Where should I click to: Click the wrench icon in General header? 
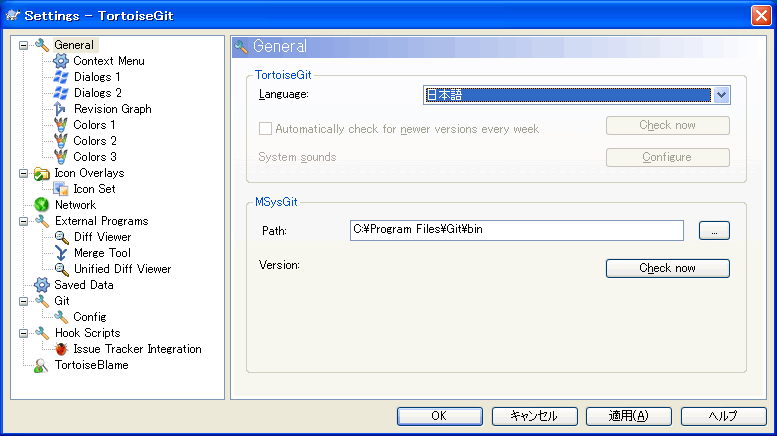click(241, 47)
